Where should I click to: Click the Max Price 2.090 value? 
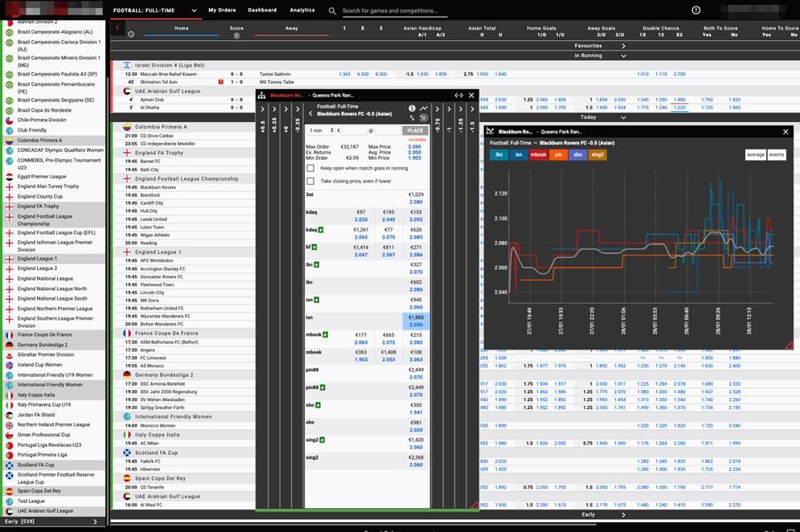[415, 147]
